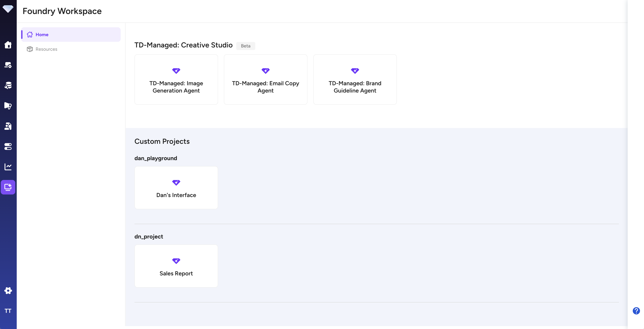Open TD-Managed: Email Copy Agent card

click(265, 79)
